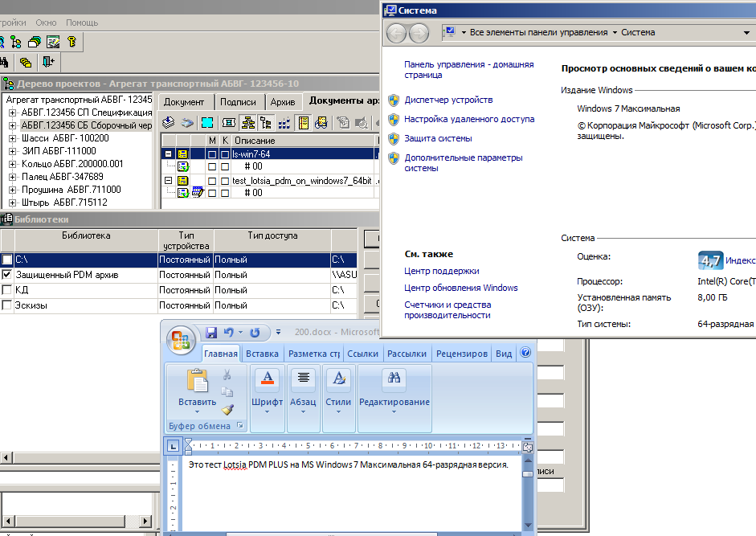This screenshot has width=756, height=536.
Task: Click the checklist image icon beside the key
Action: tap(53, 42)
